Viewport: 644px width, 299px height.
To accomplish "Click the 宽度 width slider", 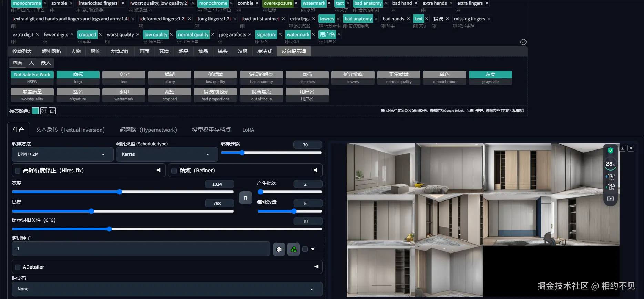I will (123, 192).
